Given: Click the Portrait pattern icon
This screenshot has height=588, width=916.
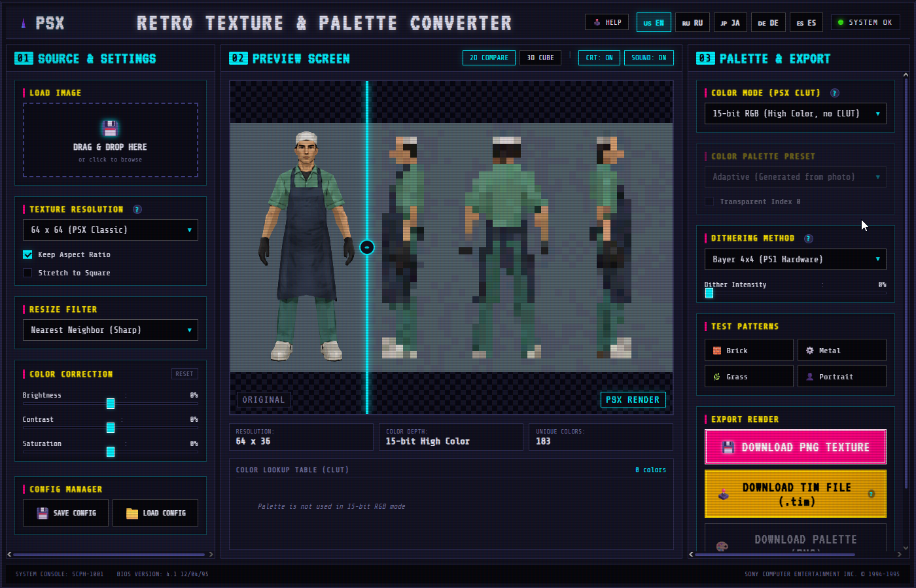Looking at the screenshot, I should pos(810,377).
